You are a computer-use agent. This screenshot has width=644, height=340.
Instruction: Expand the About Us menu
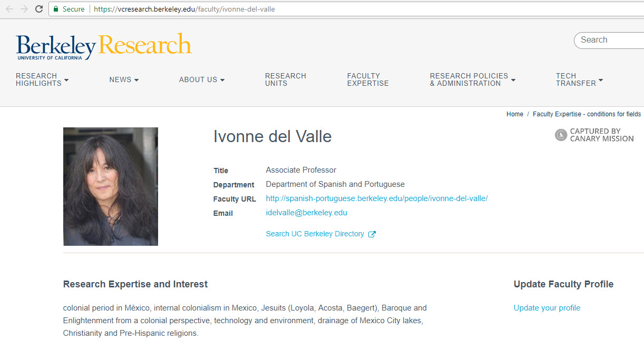[202, 79]
